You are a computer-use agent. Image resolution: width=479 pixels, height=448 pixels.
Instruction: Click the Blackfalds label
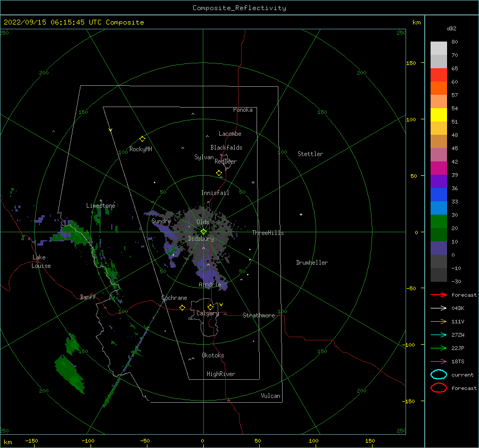click(226, 148)
